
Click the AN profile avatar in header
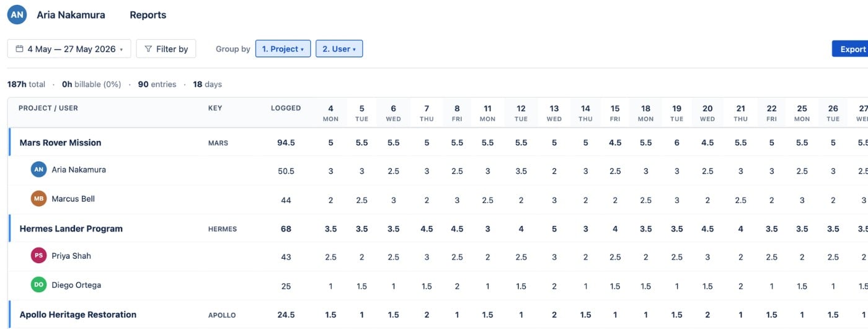(17, 14)
